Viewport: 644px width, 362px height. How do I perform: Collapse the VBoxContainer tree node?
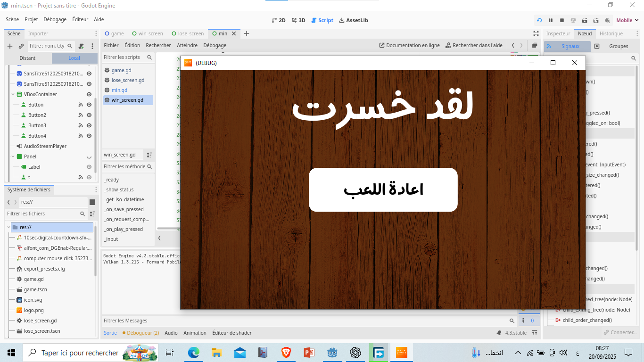click(x=13, y=94)
